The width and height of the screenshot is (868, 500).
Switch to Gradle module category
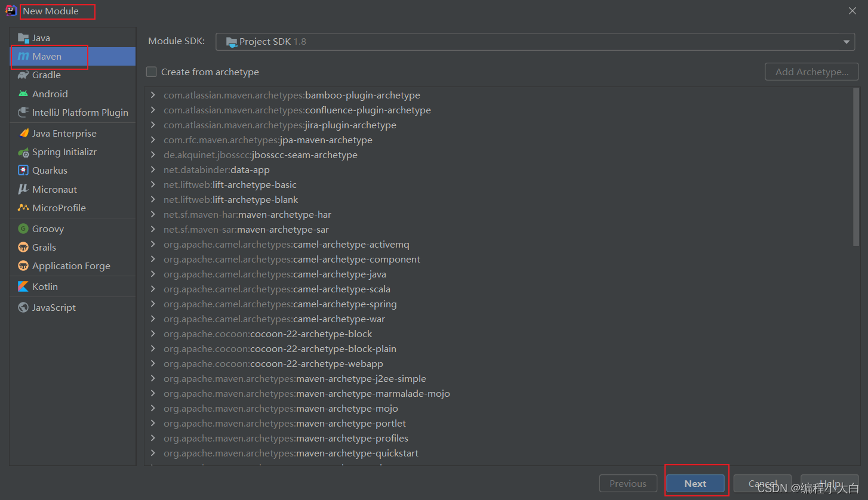73,75
